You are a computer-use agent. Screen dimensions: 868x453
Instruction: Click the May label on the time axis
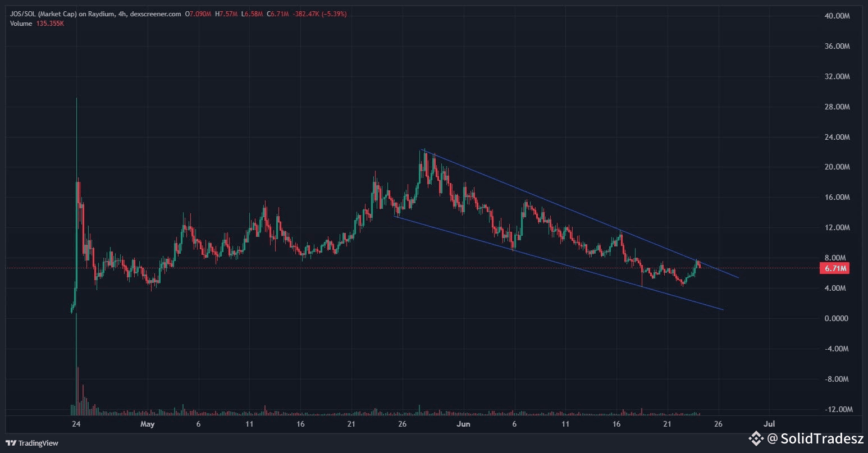click(x=147, y=424)
